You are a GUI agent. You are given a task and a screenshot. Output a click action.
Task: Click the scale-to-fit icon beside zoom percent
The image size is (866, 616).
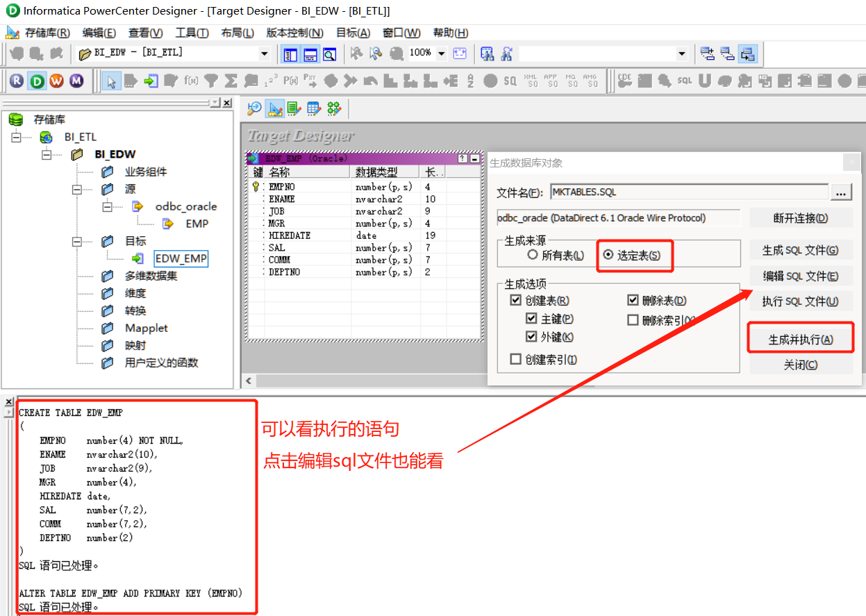(x=460, y=53)
